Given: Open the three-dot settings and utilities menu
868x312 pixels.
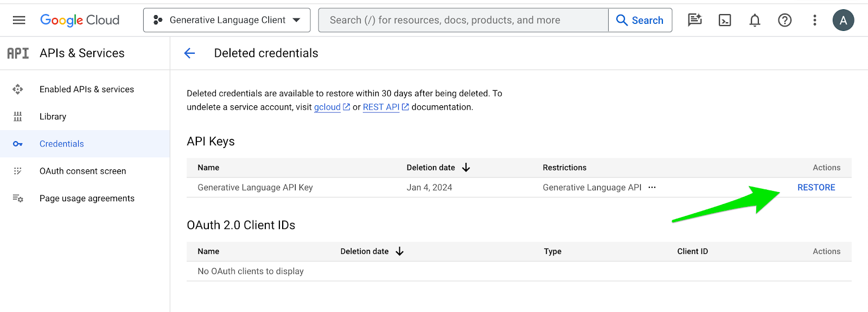Looking at the screenshot, I should pyautogui.click(x=814, y=20).
